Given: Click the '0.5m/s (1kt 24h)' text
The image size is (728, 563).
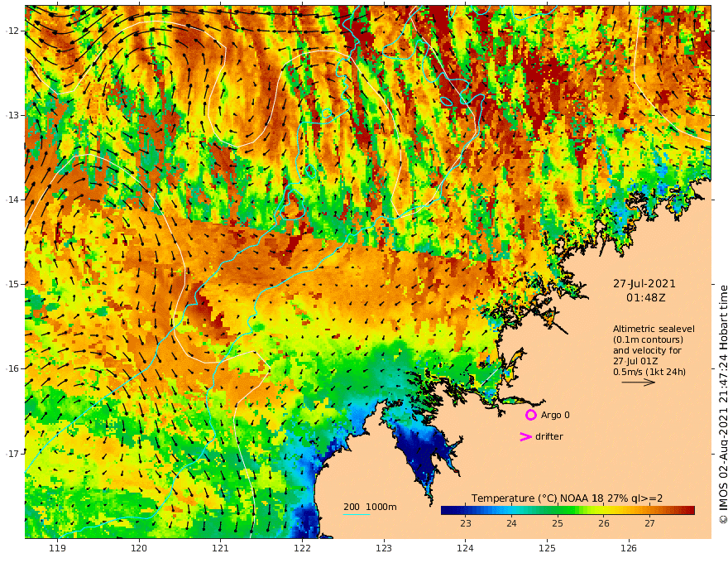Looking at the screenshot, I should (x=649, y=372).
